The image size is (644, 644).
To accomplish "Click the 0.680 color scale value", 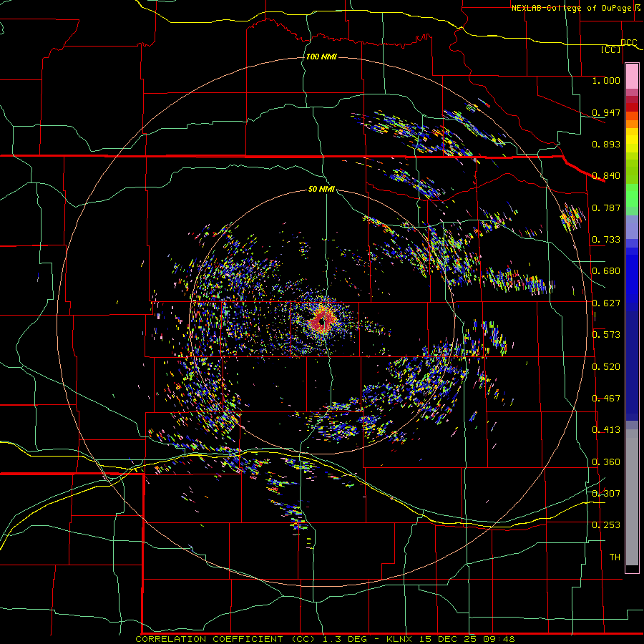I will [606, 271].
